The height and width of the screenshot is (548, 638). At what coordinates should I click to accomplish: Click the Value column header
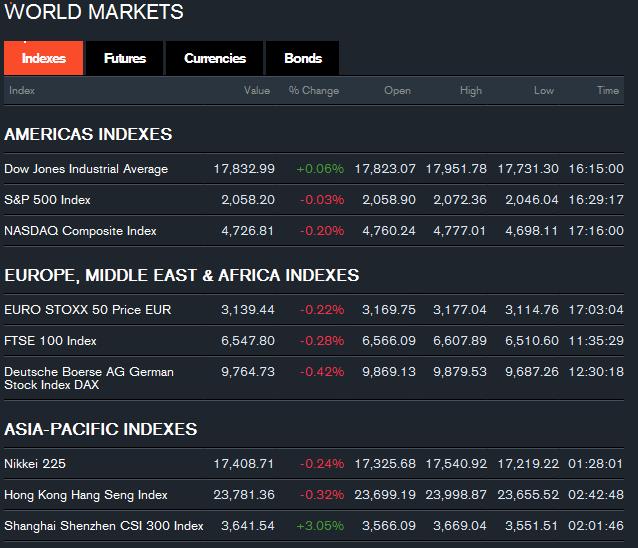[x=257, y=90]
